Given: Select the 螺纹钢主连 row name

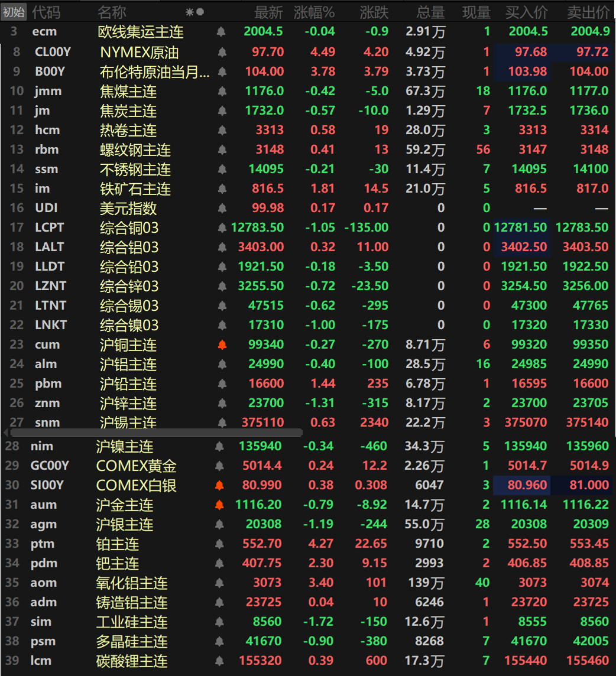Looking at the screenshot, I should point(135,150).
